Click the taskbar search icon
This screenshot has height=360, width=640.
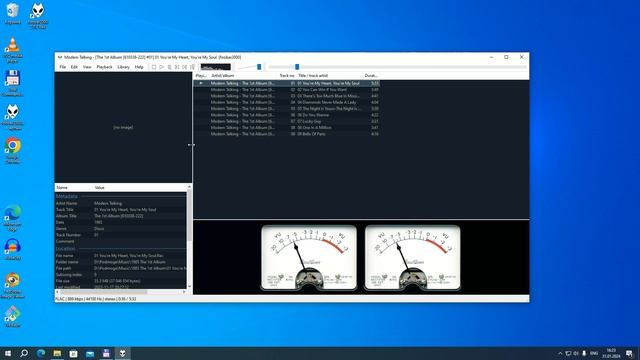point(24,353)
